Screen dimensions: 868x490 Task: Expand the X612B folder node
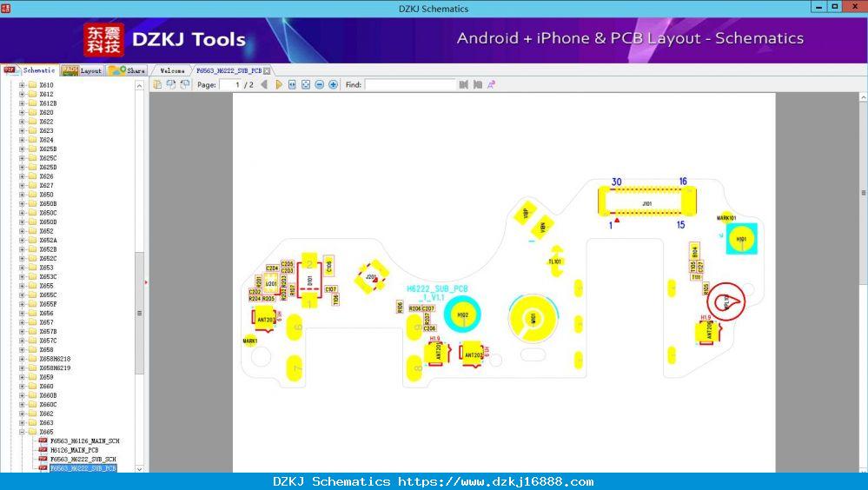click(22, 103)
